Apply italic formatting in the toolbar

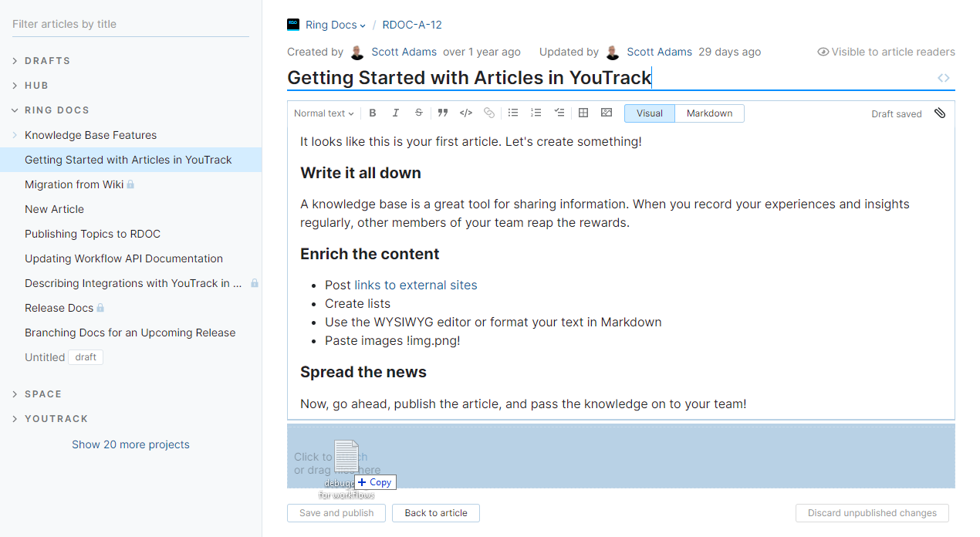coord(396,113)
